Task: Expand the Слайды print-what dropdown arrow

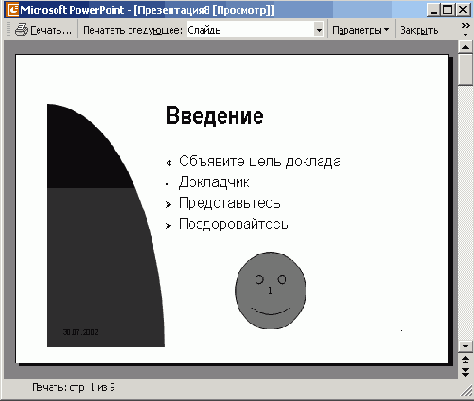Action: [319, 30]
